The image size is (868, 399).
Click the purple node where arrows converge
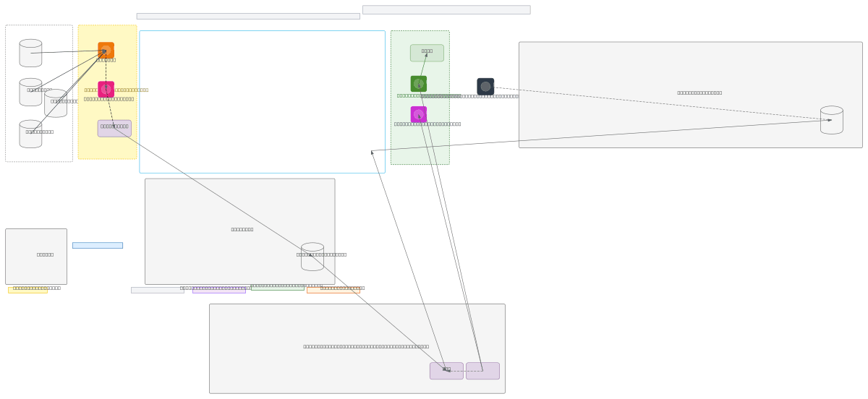tap(446, 371)
